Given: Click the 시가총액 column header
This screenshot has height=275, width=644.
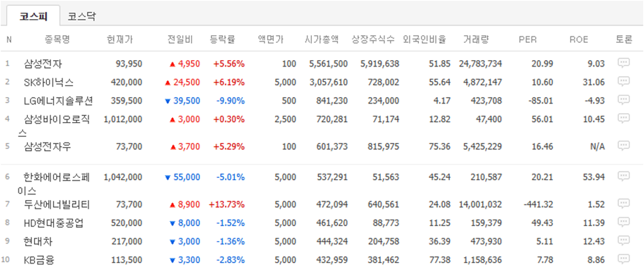Looking at the screenshot, I should pyautogui.click(x=321, y=39).
